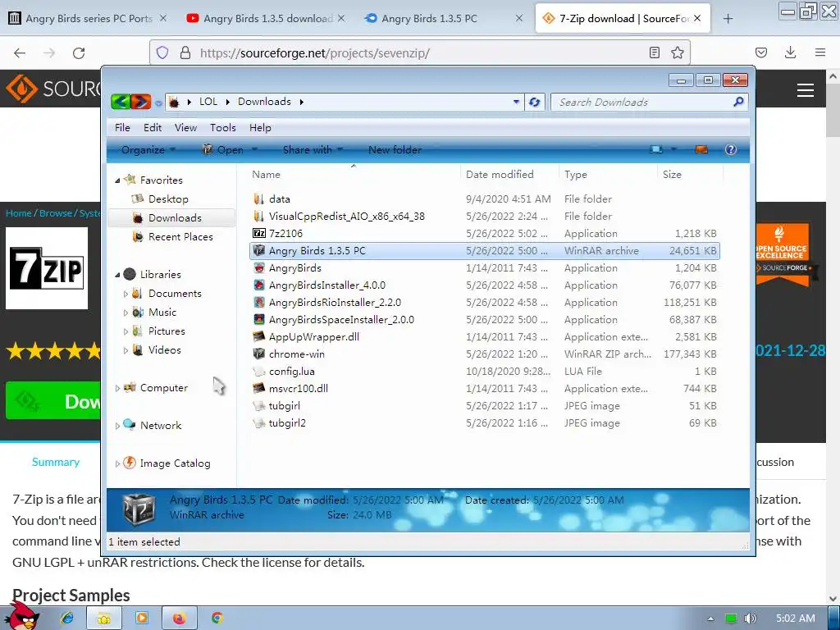Screen dimensions: 840x630
Task: Select the data folder icon
Action: pos(259,199)
